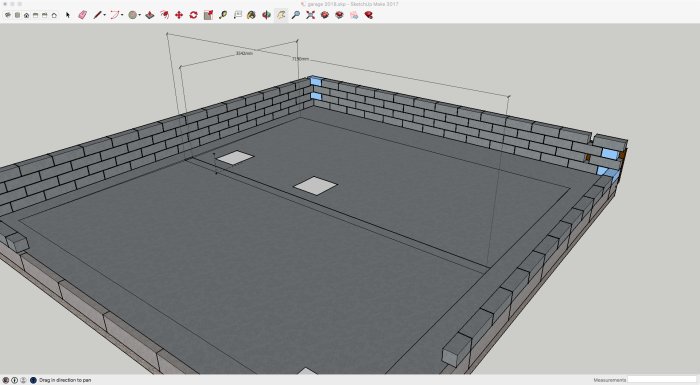Select the Scale tool
Screen dimensions: 700x385
click(x=208, y=15)
